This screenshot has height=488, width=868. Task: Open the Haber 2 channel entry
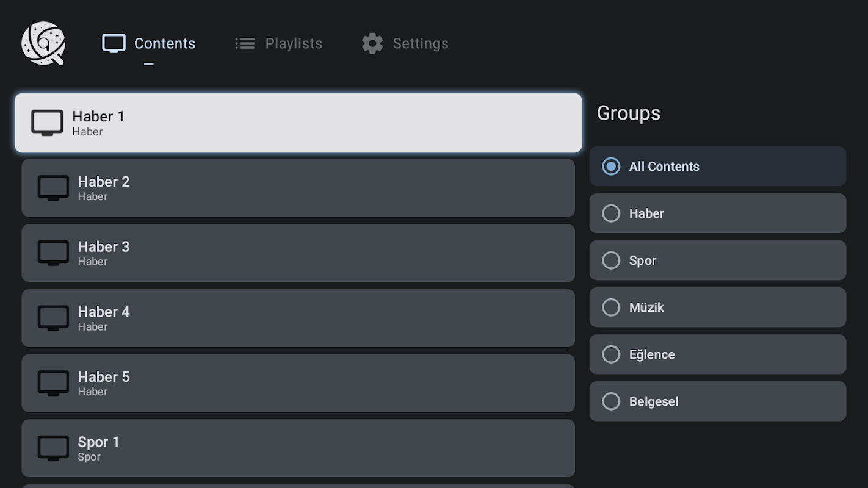(298, 188)
